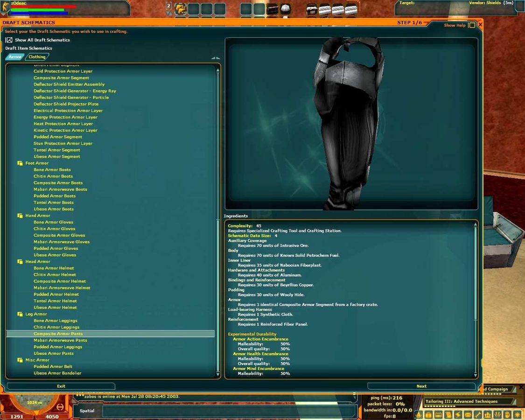Open mail with the envelope icon
Screen dimensions: 525x420
click(x=468, y=414)
